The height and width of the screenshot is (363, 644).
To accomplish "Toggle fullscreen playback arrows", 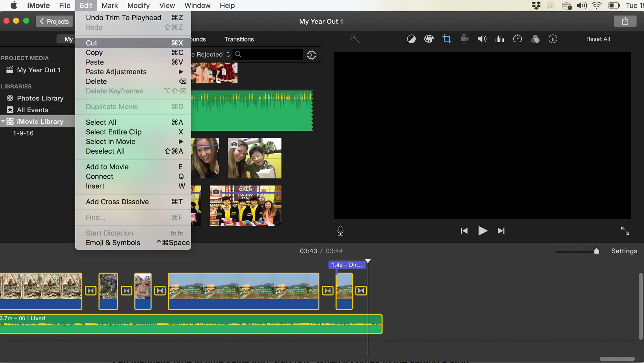I will (x=625, y=231).
